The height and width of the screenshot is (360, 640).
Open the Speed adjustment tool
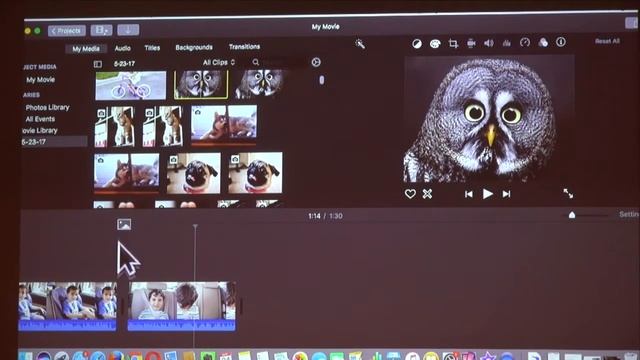525,42
